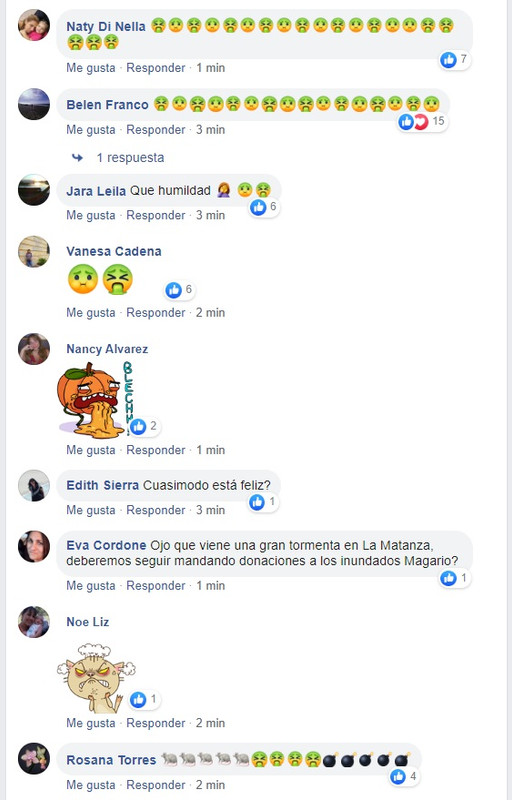
Task: Open the angry cat sticker by Noe Liz
Action: (x=95, y=678)
